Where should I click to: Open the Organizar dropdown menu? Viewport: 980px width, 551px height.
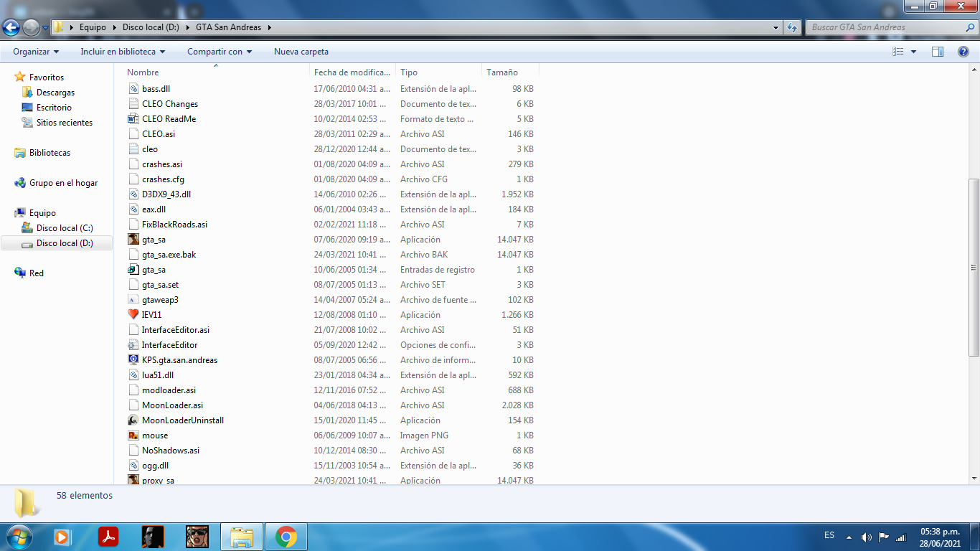click(x=36, y=52)
